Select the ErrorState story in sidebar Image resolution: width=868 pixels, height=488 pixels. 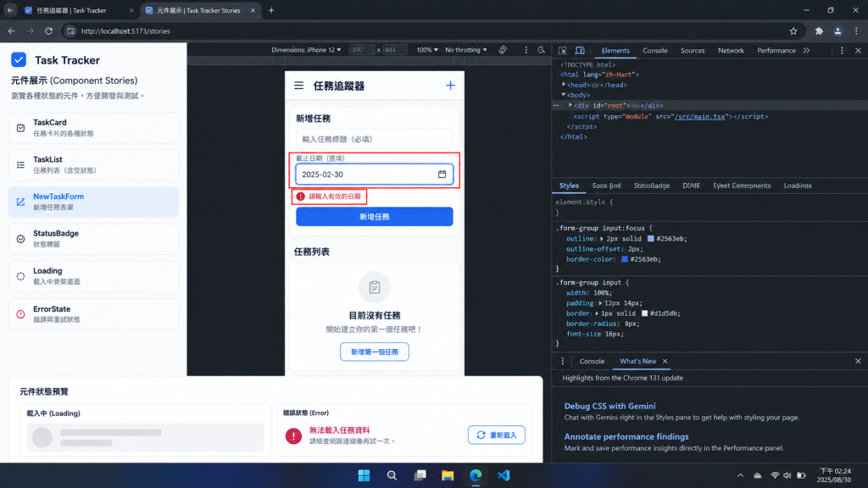(x=93, y=313)
